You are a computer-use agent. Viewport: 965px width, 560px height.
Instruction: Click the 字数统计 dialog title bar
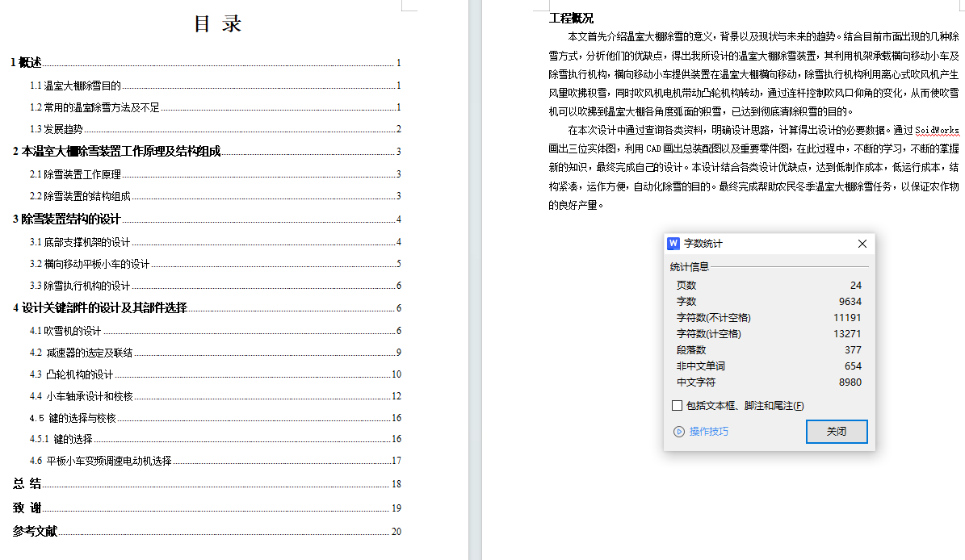(x=767, y=244)
